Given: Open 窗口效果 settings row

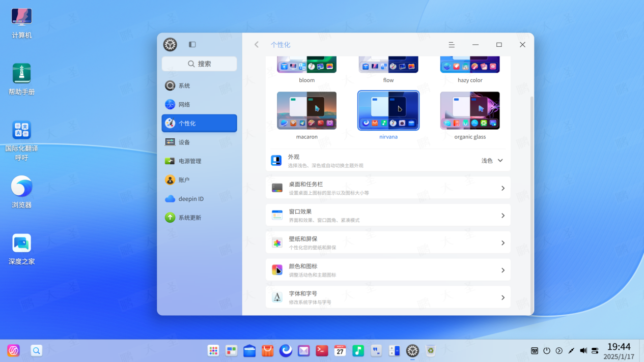Looking at the screenshot, I should pos(388,216).
